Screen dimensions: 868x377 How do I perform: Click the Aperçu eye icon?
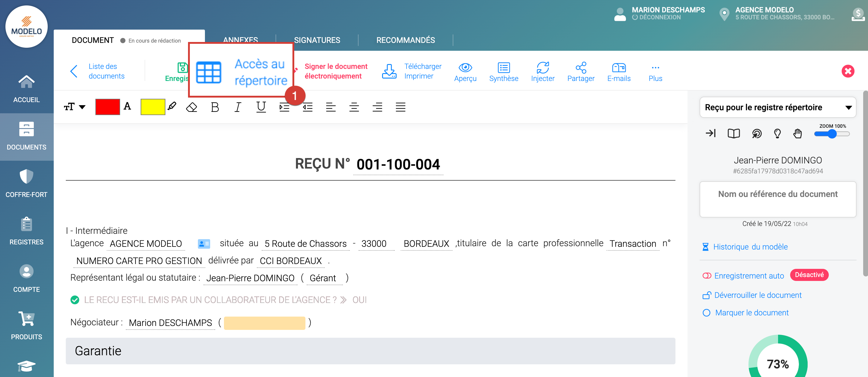(x=465, y=68)
